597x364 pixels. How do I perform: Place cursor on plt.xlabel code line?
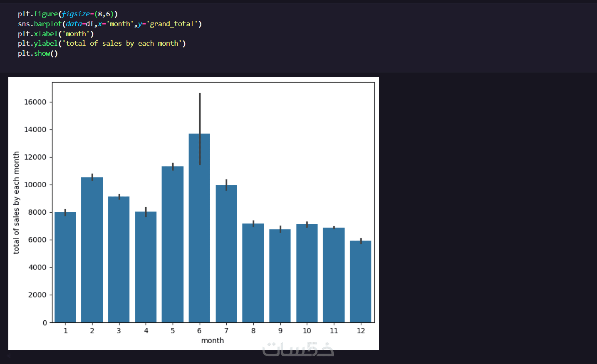click(56, 34)
